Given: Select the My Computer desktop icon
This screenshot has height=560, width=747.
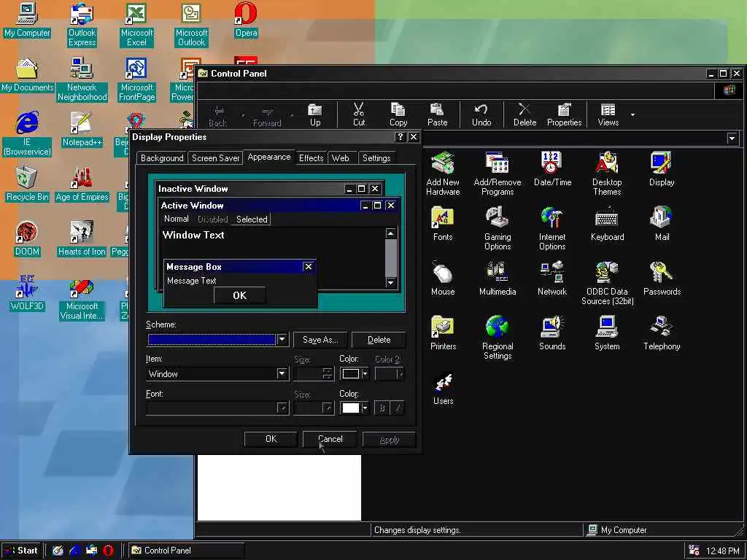Looking at the screenshot, I should pos(27,20).
